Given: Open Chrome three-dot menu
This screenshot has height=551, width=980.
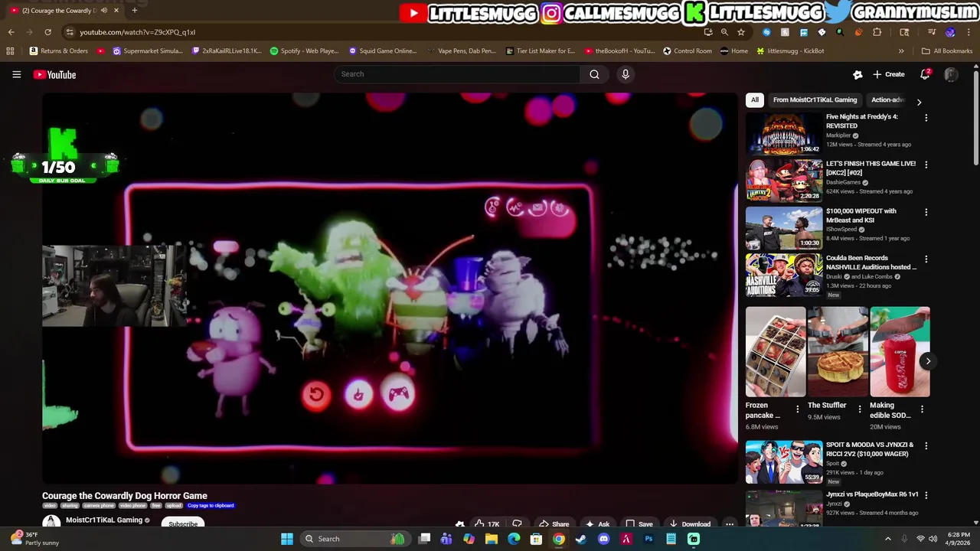Looking at the screenshot, I should click(x=969, y=32).
